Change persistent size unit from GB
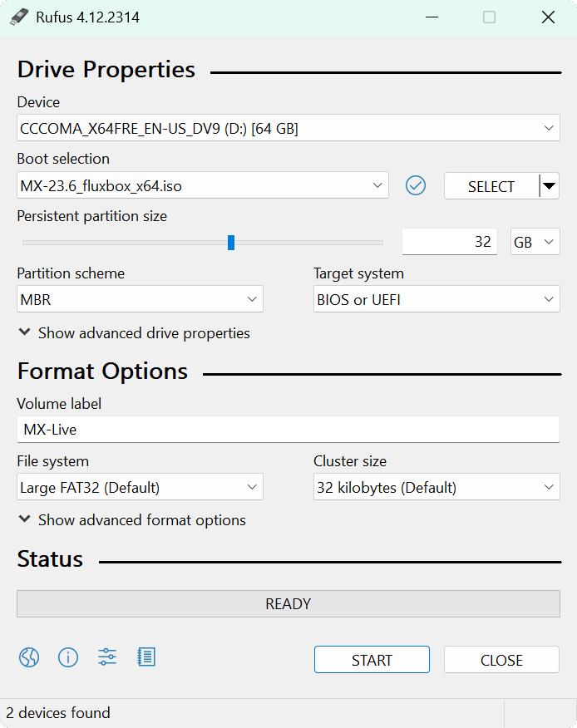This screenshot has width=577, height=728. tap(535, 243)
